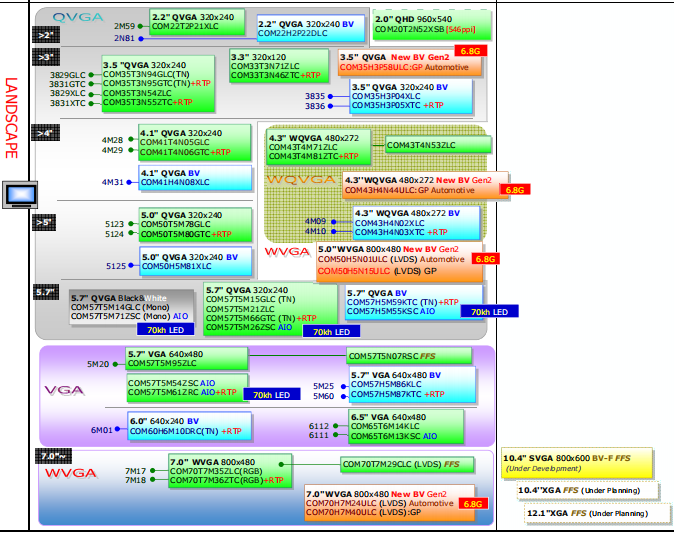This screenshot has width=674, height=534.
Task: Select the >5" size badge
Action: (x=44, y=222)
